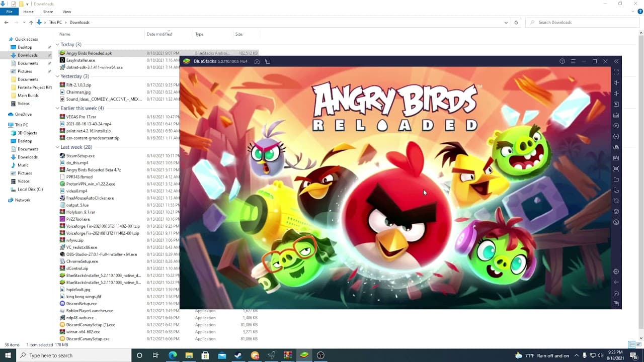Image resolution: width=644 pixels, height=362 pixels.
Task: Take a screenshot using BlueStacks camera-frame icon
Action: click(616, 168)
